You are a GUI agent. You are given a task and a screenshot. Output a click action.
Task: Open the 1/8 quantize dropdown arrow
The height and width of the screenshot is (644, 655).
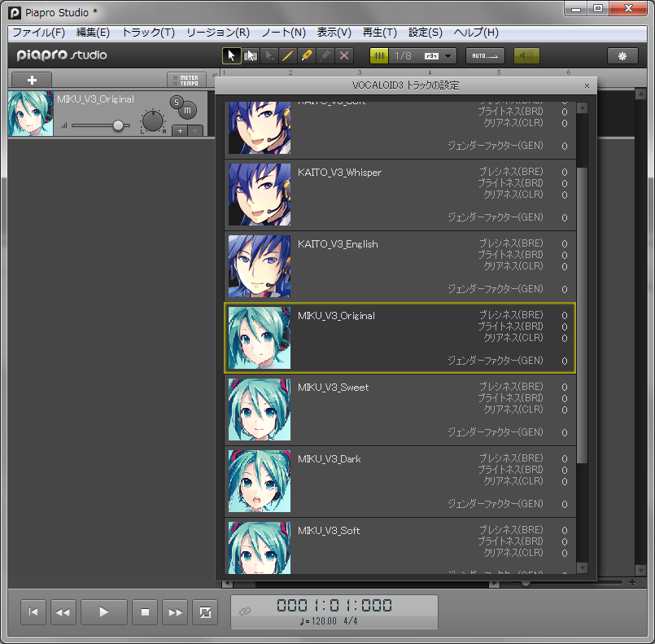[448, 56]
